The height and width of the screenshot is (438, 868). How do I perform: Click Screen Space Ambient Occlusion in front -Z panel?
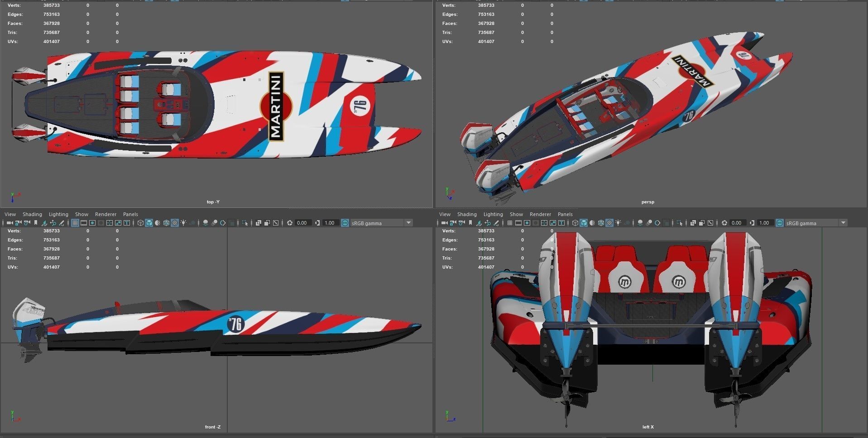205,223
